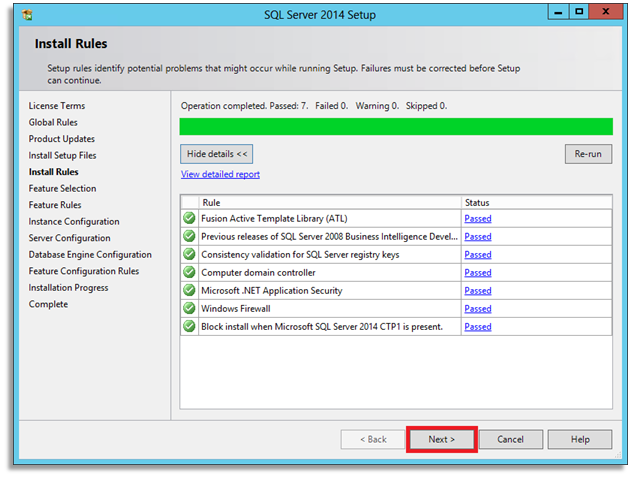Select Database Engine Configuration step in sidebar
Screen dimensions: 631x478
tap(90, 254)
